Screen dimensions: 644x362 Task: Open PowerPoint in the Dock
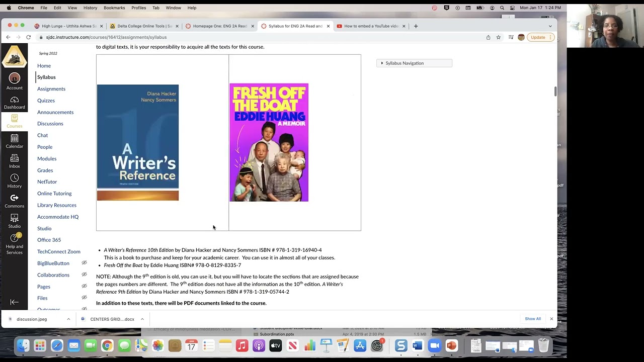[451, 346]
